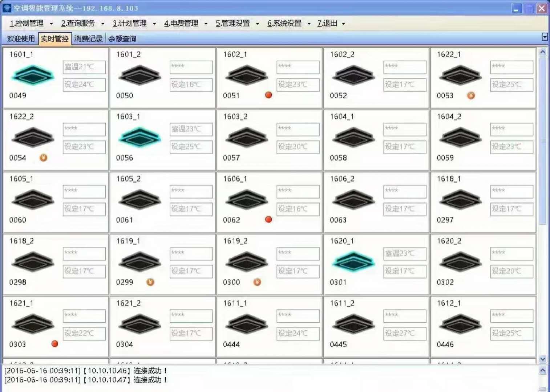This screenshot has width=550, height=392.
Task: Select air conditioner icon for room 1606_2
Action: pos(353,199)
